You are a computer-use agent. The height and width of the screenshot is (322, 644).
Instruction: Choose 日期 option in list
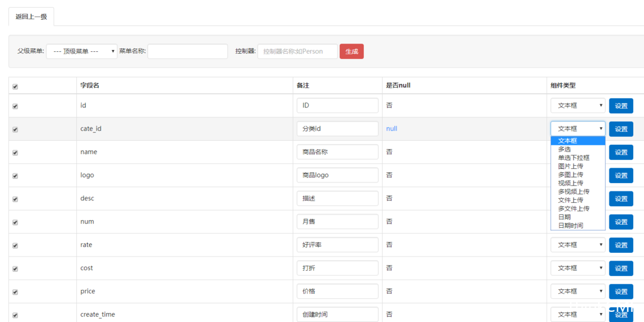[x=578, y=217]
